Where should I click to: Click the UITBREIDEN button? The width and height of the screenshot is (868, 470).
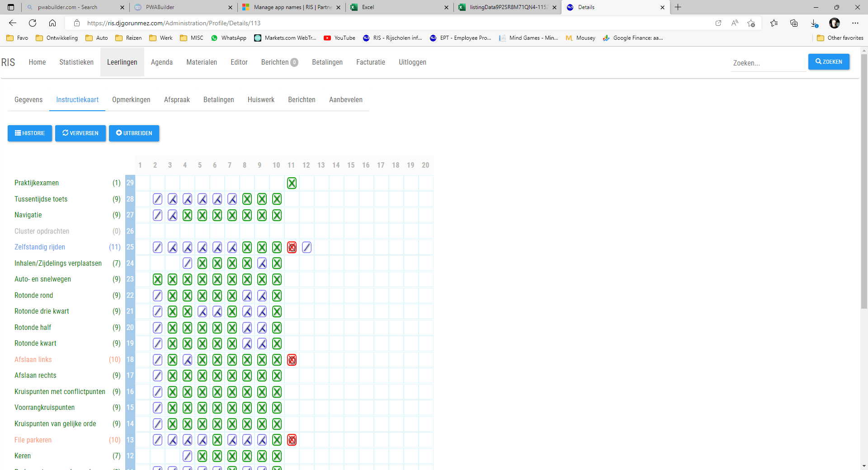tap(134, 133)
